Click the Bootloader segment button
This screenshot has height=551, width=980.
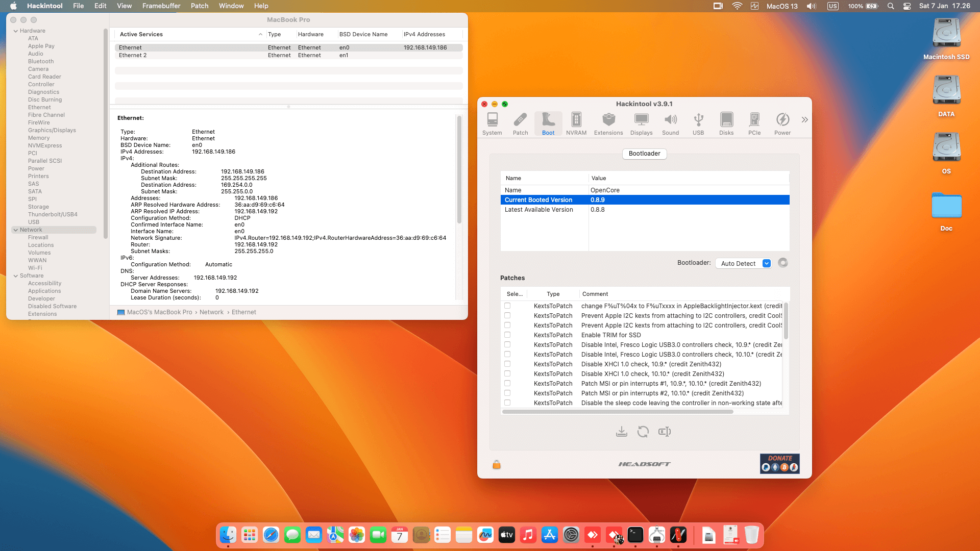pos(644,154)
